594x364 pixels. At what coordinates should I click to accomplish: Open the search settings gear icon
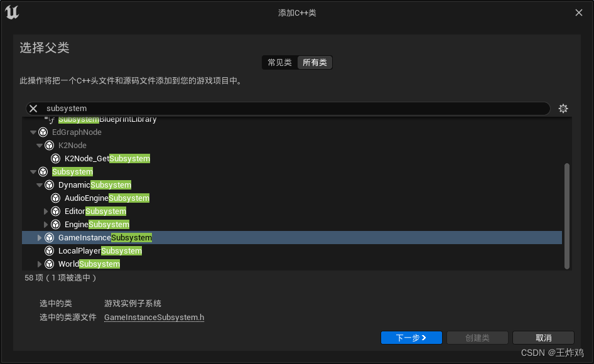[563, 108]
